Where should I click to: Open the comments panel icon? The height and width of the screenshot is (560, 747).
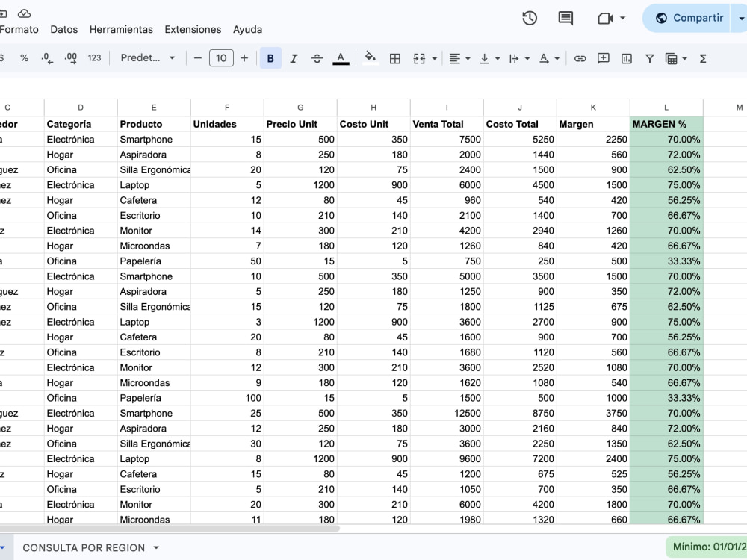(565, 18)
